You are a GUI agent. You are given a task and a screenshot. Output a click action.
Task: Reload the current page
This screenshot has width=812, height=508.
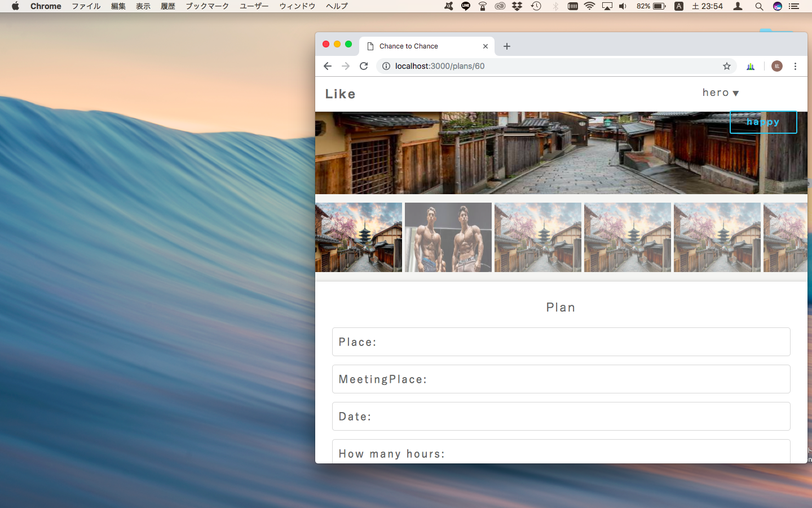(364, 66)
